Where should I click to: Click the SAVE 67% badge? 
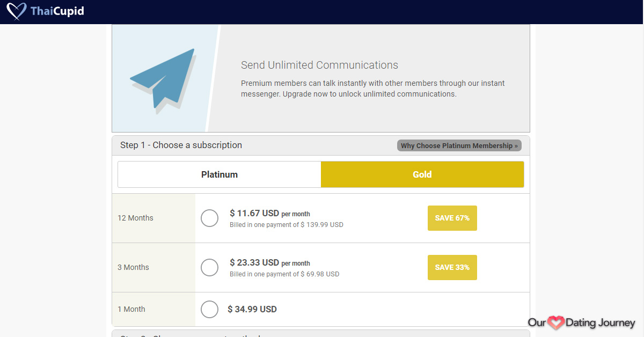(x=452, y=218)
